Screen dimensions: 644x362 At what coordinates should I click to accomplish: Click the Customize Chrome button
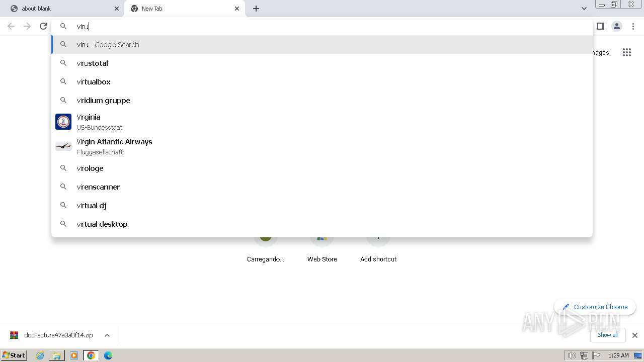coord(595,307)
